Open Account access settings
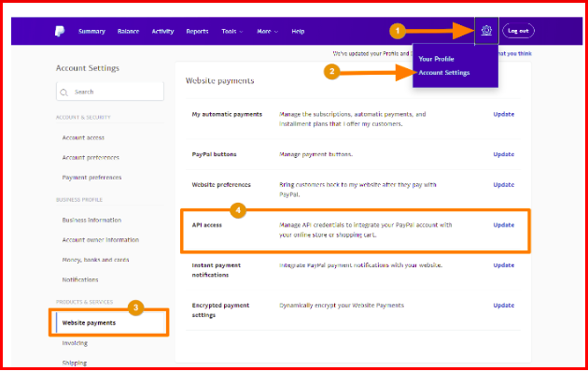 tap(83, 137)
